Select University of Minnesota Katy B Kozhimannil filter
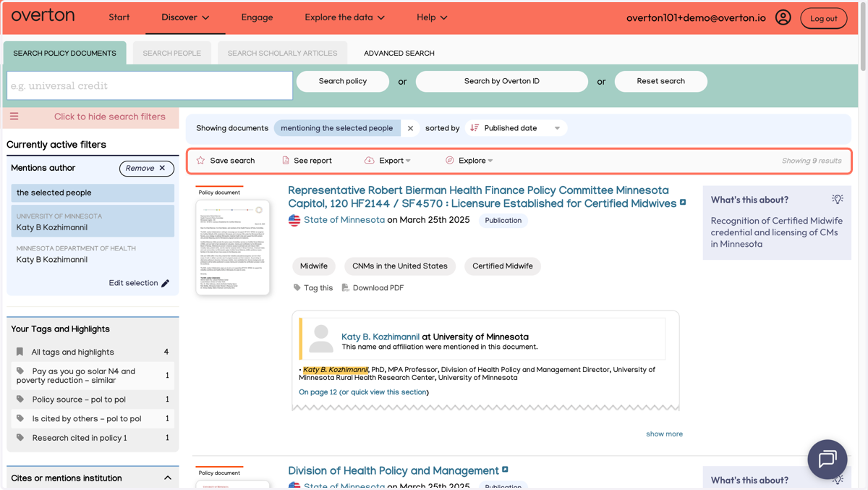 click(93, 221)
